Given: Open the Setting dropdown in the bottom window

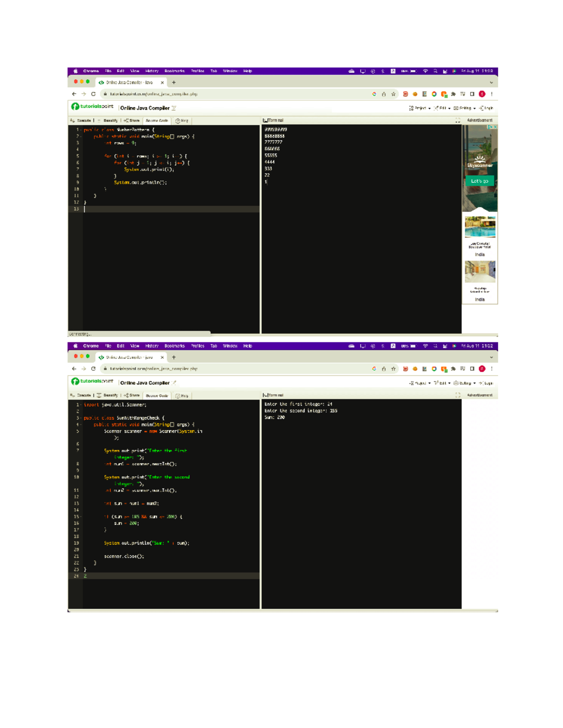Looking at the screenshot, I should point(464,383).
